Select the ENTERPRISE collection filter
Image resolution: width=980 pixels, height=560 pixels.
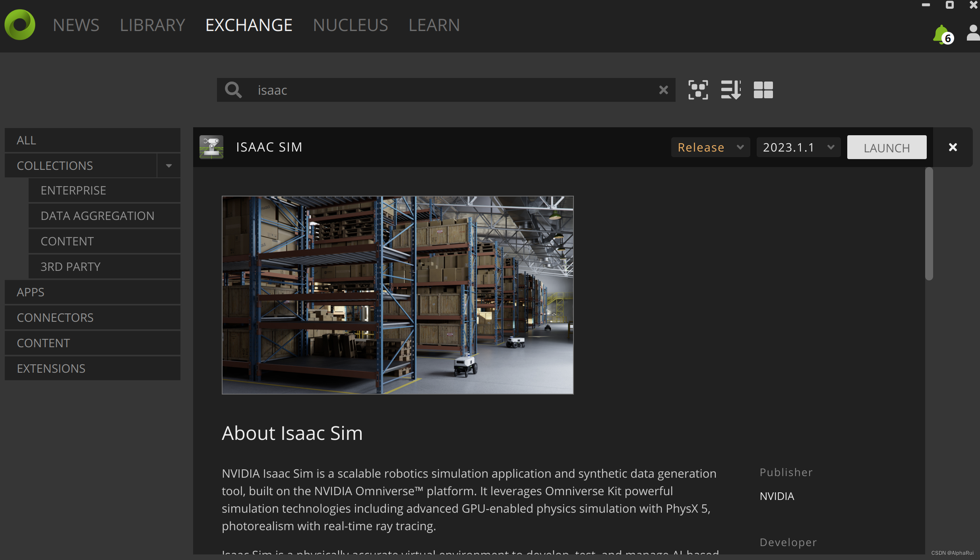point(73,190)
